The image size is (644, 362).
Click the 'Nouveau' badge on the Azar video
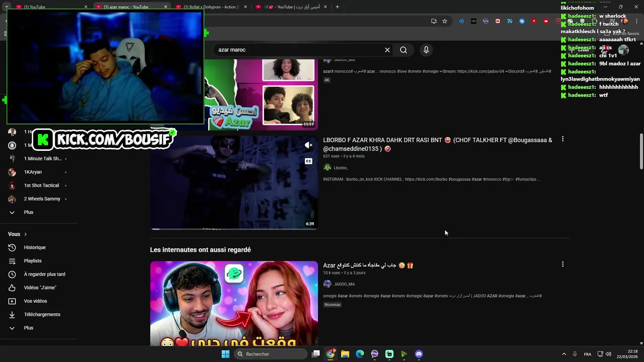333,305
